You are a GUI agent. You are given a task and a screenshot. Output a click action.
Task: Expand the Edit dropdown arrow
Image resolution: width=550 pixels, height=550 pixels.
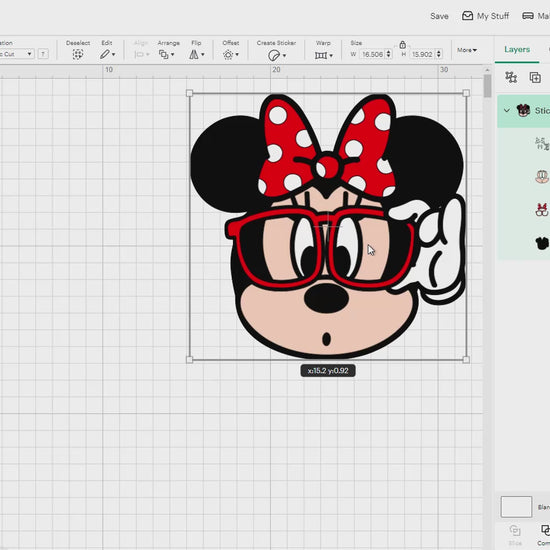coord(113,55)
